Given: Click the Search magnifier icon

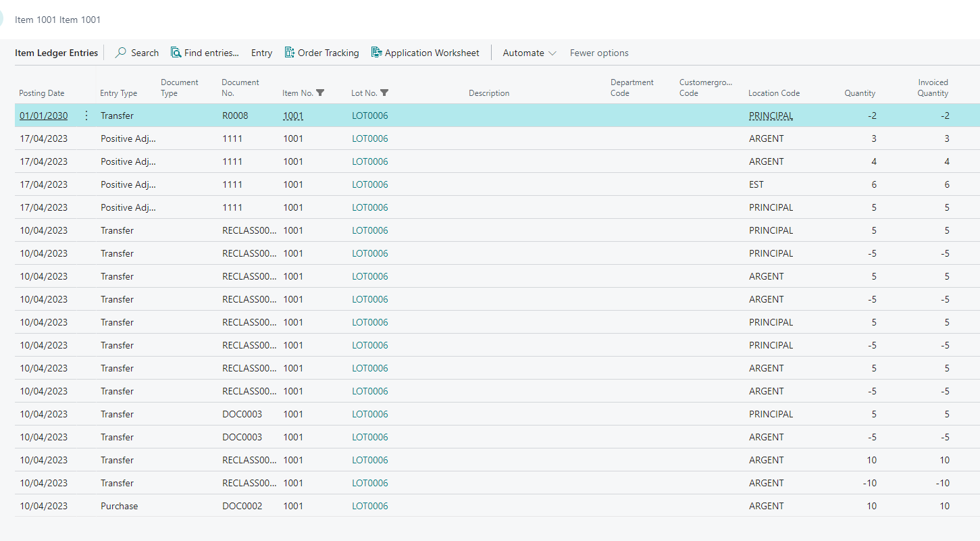Looking at the screenshot, I should [121, 53].
